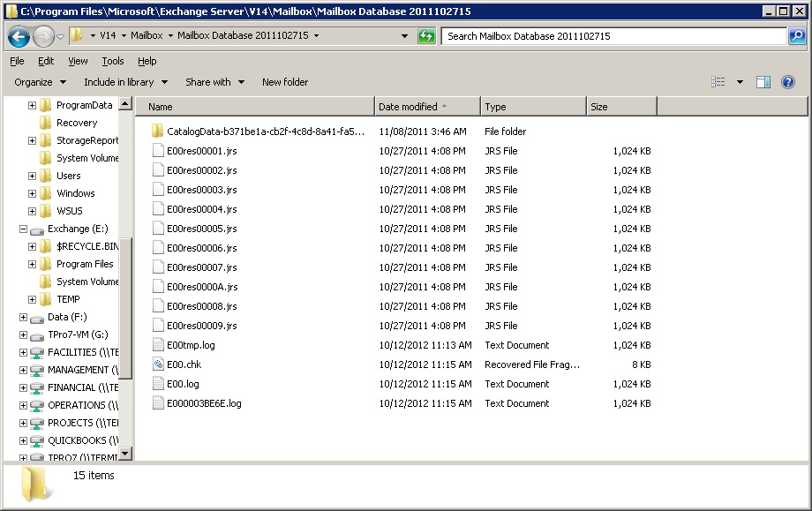The width and height of the screenshot is (812, 511).
Task: Click inside the Search Mailbox Database box
Action: point(609,38)
